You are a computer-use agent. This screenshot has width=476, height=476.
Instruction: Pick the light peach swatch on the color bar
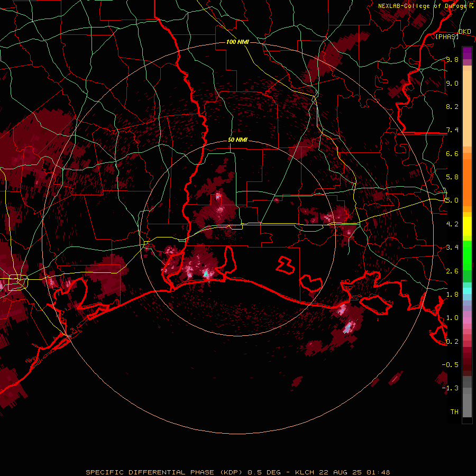click(467, 108)
